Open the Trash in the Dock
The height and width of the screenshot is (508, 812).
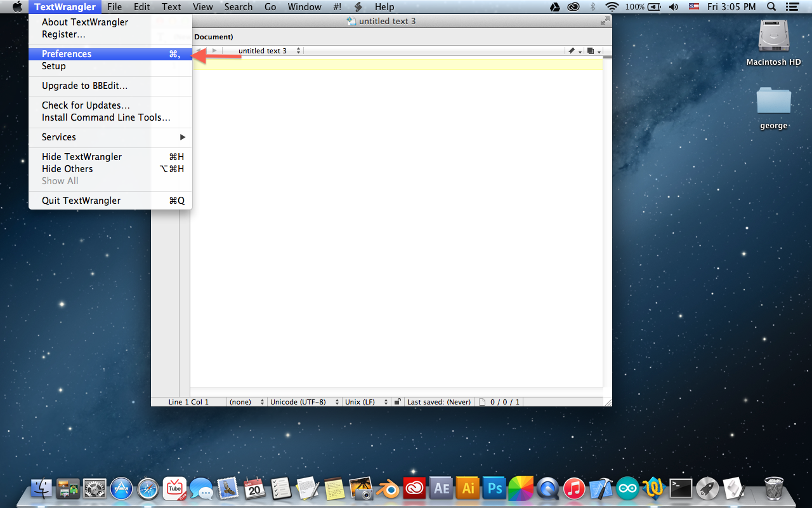pos(774,488)
